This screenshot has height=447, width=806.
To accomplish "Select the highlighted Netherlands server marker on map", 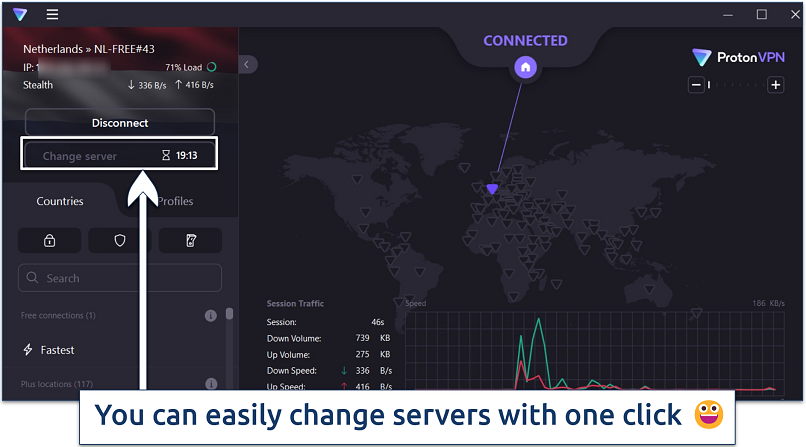I will point(491,188).
